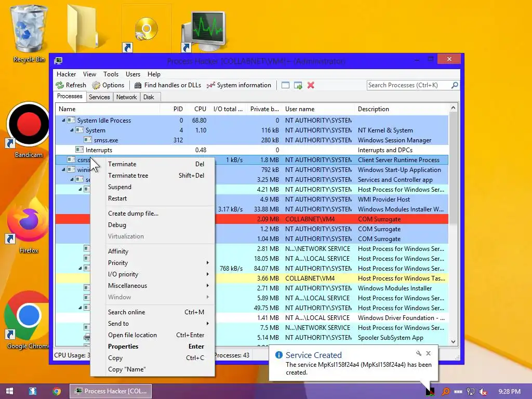Click the search magnifier icon
This screenshot has height=399, width=532.
click(455, 85)
